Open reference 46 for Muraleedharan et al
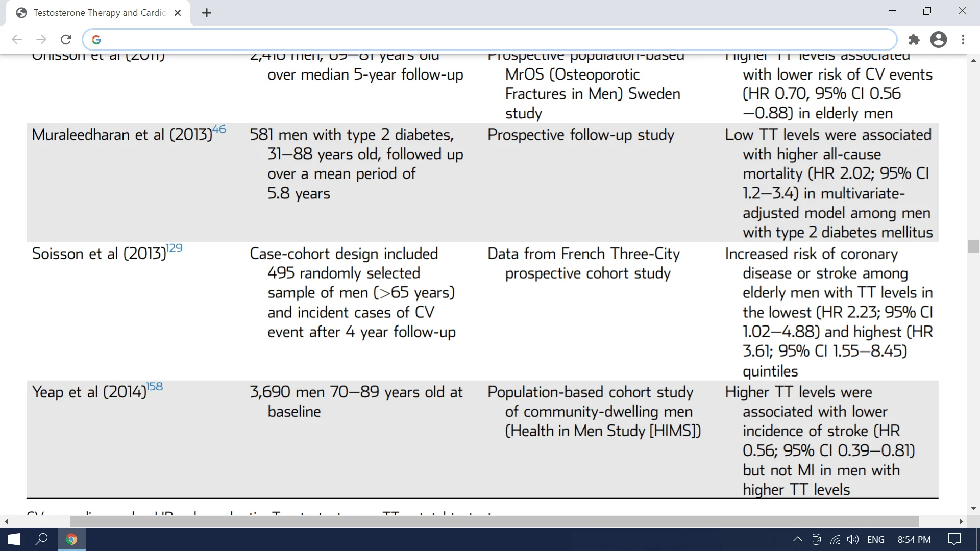The width and height of the screenshot is (980, 551). point(219,129)
